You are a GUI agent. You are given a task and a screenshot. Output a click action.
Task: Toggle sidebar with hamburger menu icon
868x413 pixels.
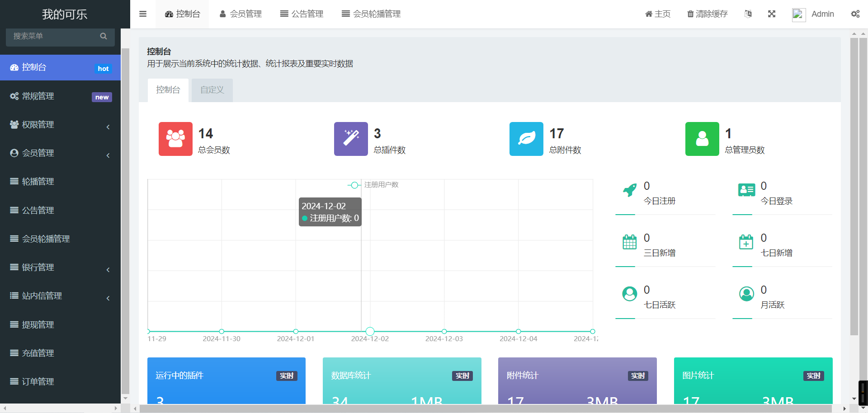143,14
